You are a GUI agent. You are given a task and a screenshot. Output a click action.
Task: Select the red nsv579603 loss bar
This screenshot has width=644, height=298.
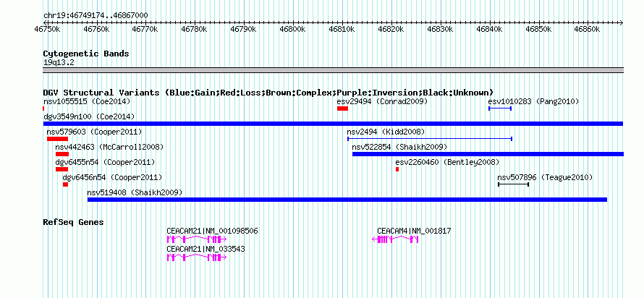(57, 139)
